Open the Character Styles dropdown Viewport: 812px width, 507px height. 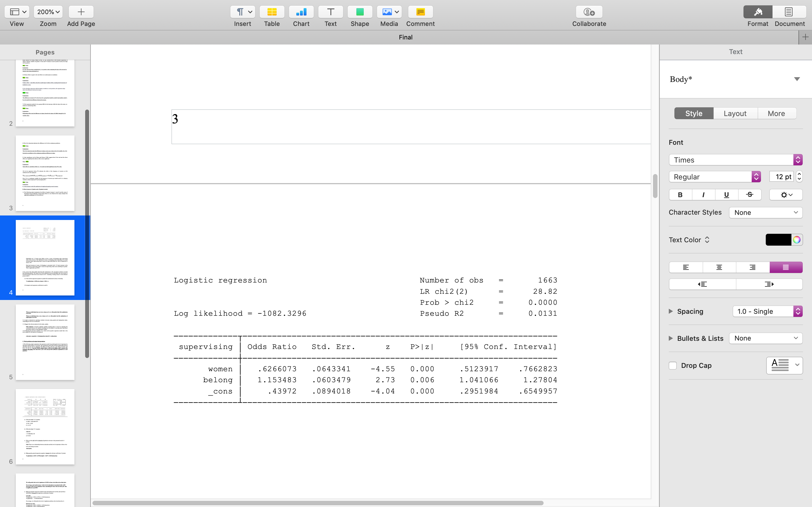coord(765,213)
